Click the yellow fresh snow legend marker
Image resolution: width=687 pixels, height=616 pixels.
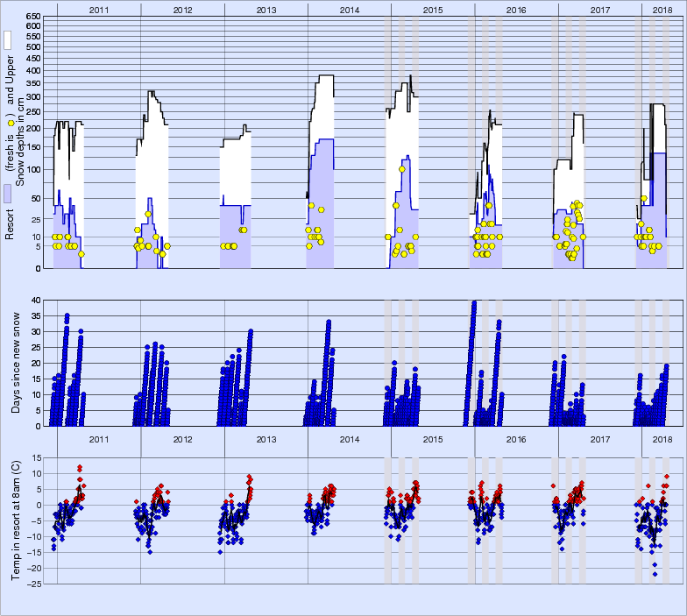(x=11, y=123)
